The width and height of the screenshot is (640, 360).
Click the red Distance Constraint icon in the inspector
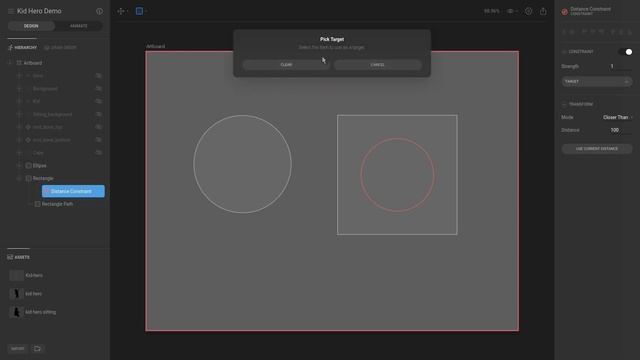(x=564, y=11)
